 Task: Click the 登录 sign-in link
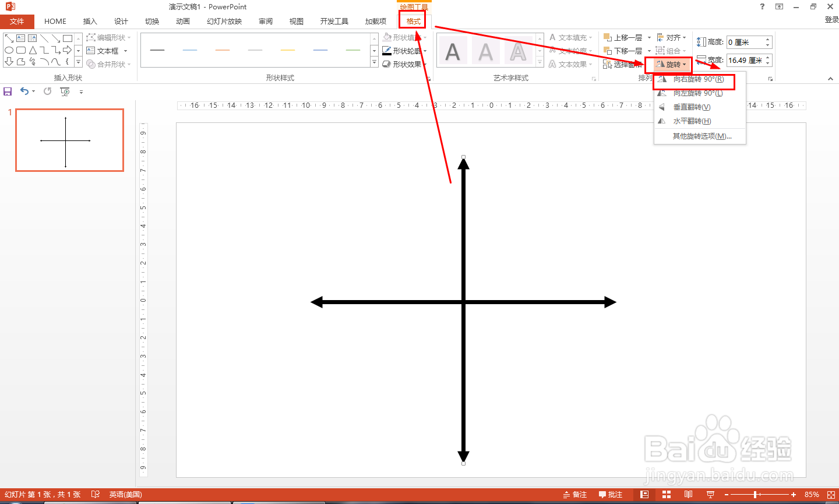pyautogui.click(x=831, y=20)
